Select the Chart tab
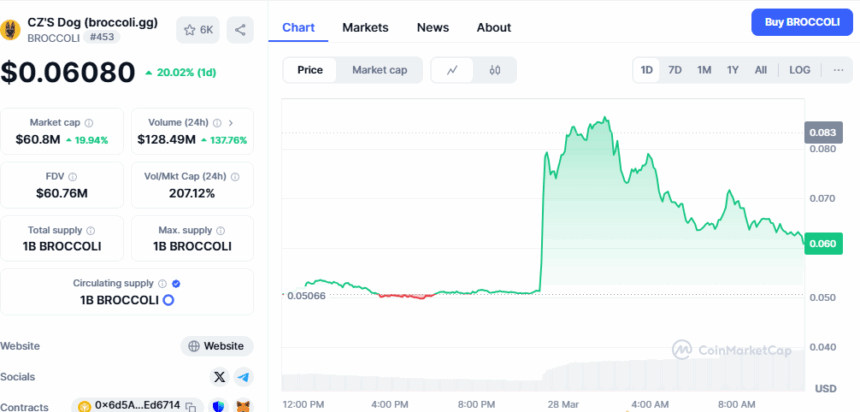Viewport: 860px width, 412px height. point(298,27)
